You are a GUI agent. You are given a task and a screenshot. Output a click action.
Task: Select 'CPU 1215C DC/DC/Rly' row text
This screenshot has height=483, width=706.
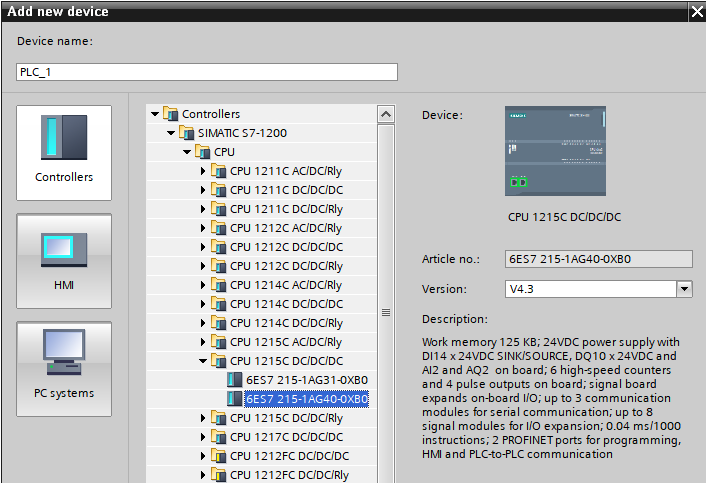[x=286, y=418]
